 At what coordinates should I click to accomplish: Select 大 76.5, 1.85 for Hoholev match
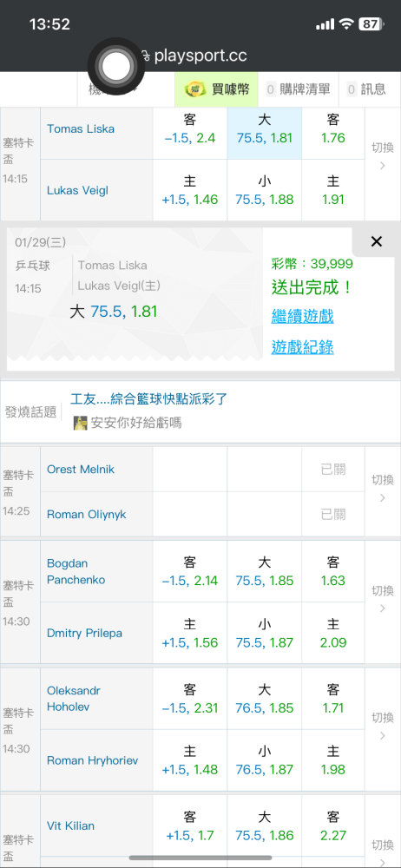coord(264,699)
